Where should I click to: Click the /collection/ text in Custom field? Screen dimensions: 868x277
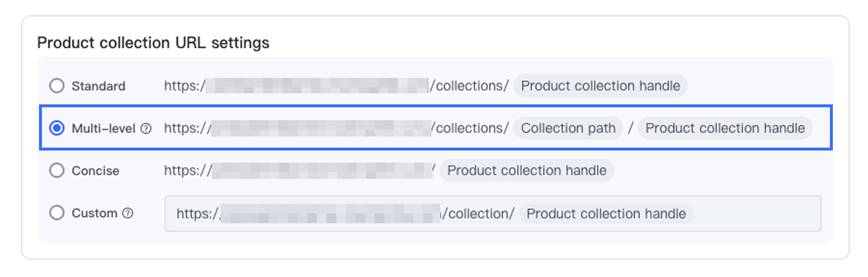pyautogui.click(x=478, y=214)
